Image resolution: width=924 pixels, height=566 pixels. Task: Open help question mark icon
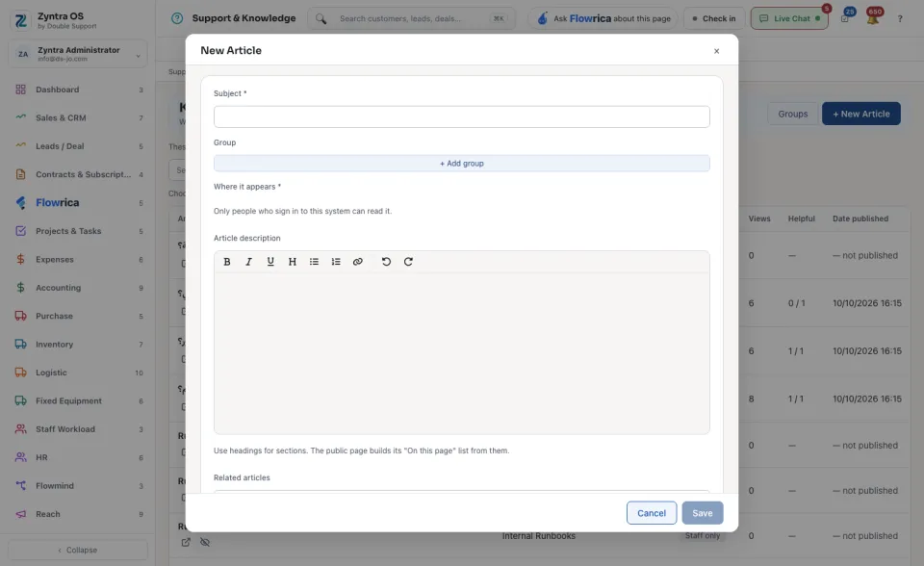tap(900, 19)
